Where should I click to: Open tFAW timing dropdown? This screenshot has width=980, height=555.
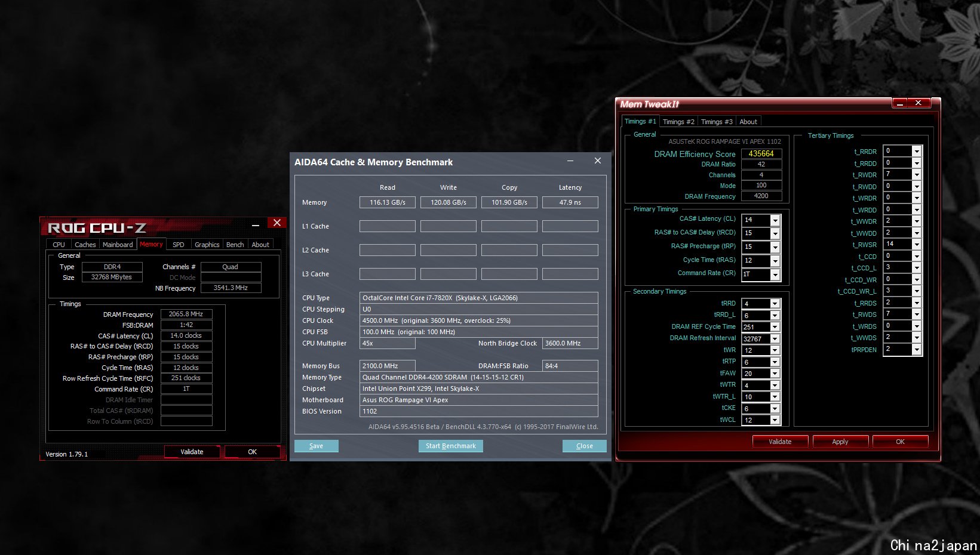(x=775, y=374)
